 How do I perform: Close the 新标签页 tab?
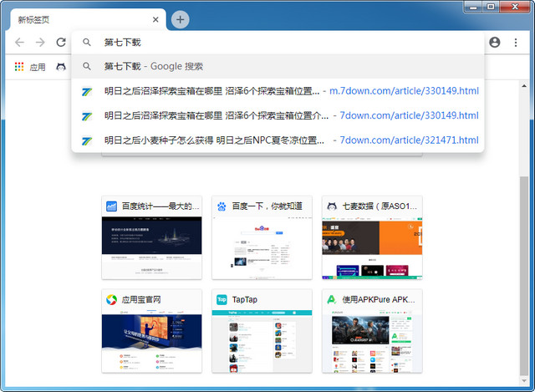click(155, 20)
